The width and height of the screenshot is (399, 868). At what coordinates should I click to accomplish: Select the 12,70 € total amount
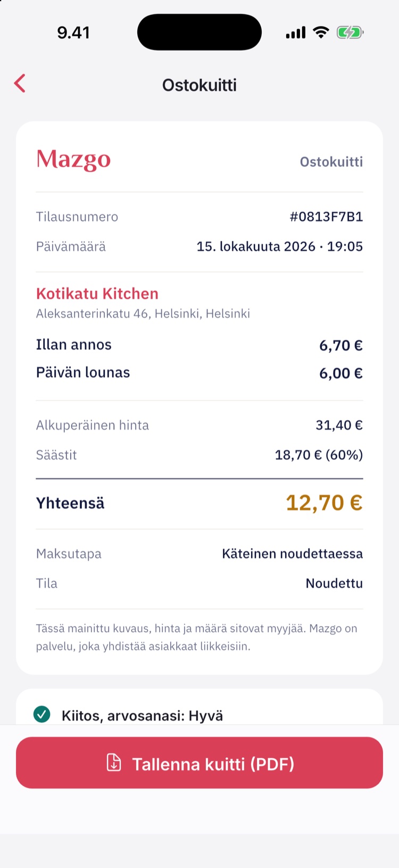(x=324, y=503)
